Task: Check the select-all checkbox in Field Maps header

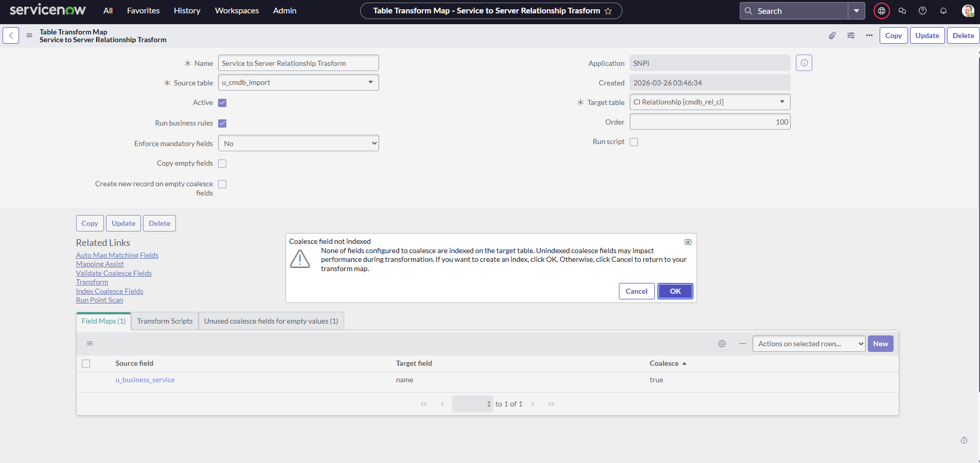Action: click(x=86, y=364)
